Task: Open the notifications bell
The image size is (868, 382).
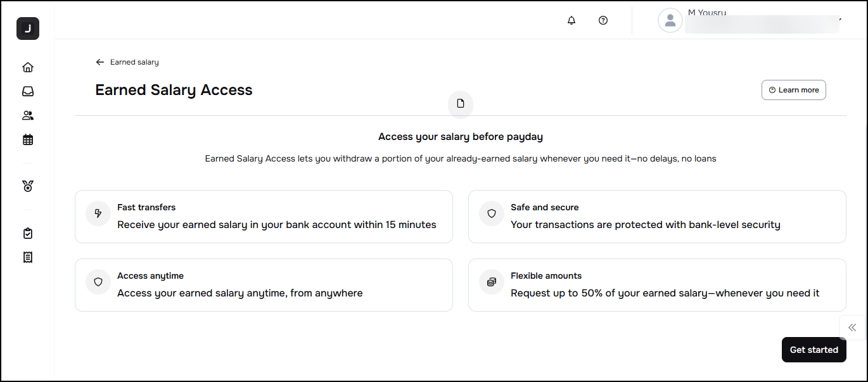Action: coord(571,20)
